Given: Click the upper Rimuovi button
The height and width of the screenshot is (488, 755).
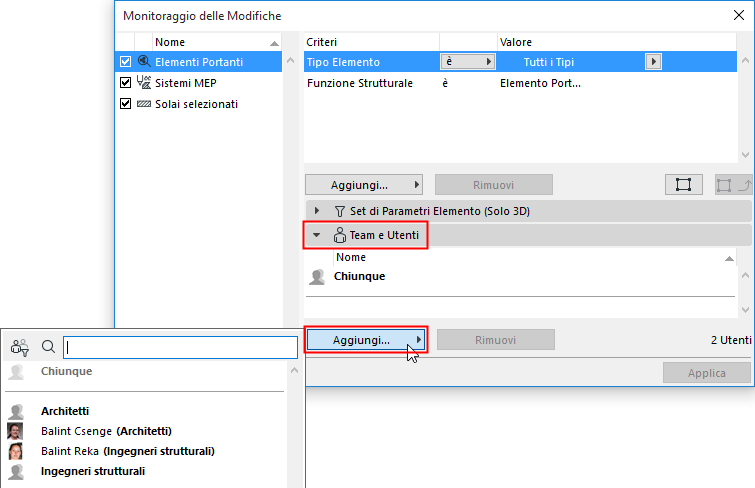Looking at the screenshot, I should (x=494, y=185).
